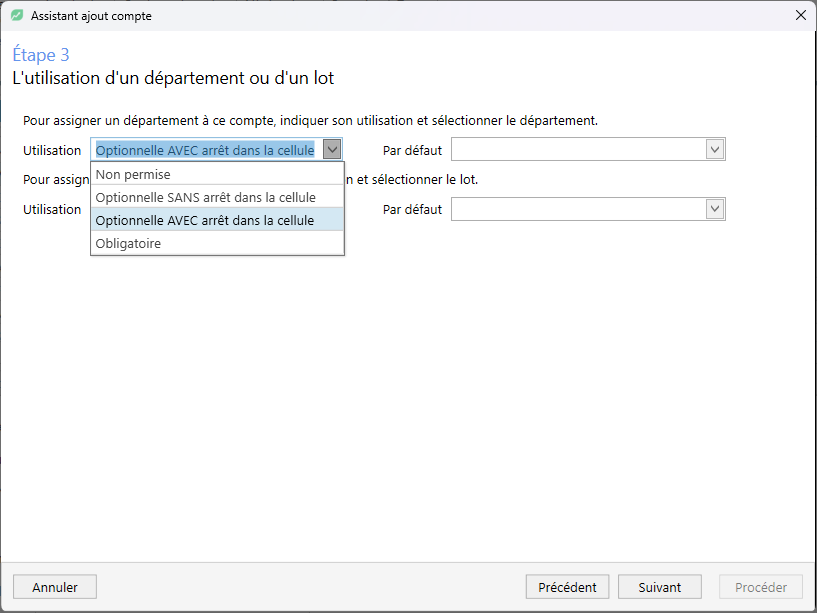Click the 'Par défaut' label beside lot field
The image size is (817, 613).
pyautogui.click(x=412, y=209)
